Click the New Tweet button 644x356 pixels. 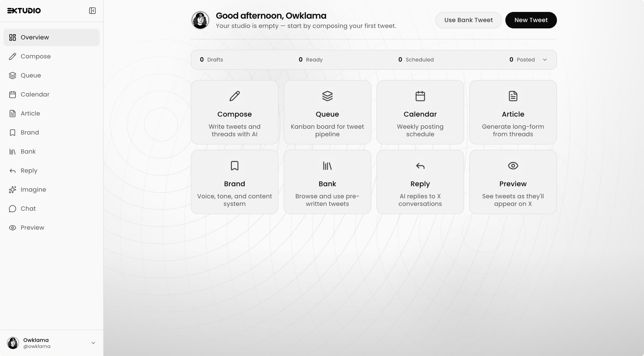point(531,20)
